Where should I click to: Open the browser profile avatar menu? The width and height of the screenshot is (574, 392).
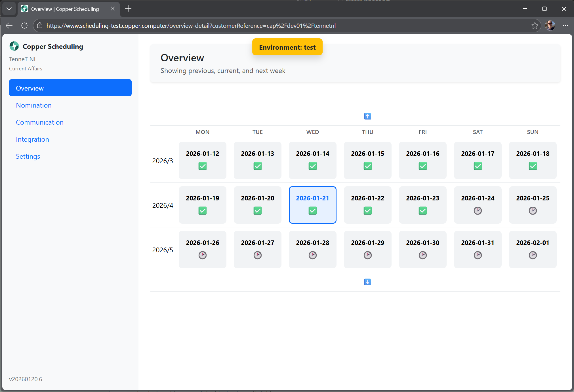coord(550,26)
